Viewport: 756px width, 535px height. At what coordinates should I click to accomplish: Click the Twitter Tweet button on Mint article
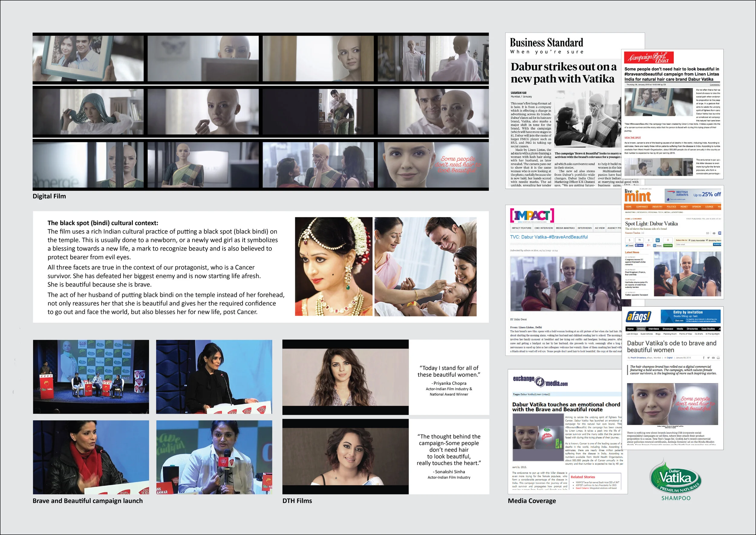pyautogui.click(x=630, y=245)
